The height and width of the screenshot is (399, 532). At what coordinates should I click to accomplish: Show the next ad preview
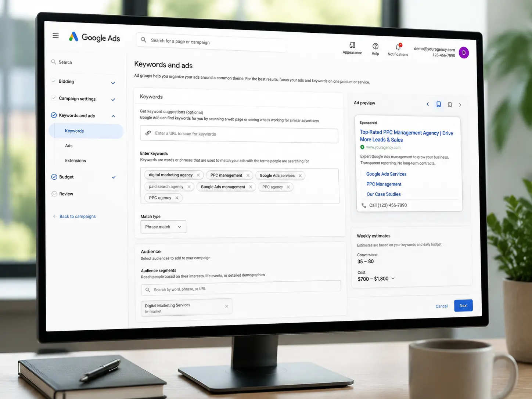pyautogui.click(x=460, y=105)
